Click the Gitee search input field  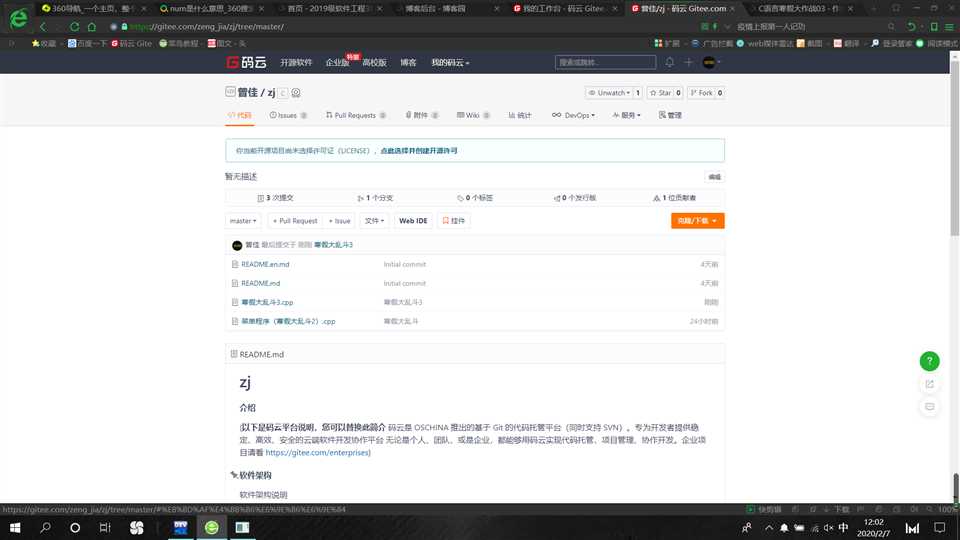point(605,62)
